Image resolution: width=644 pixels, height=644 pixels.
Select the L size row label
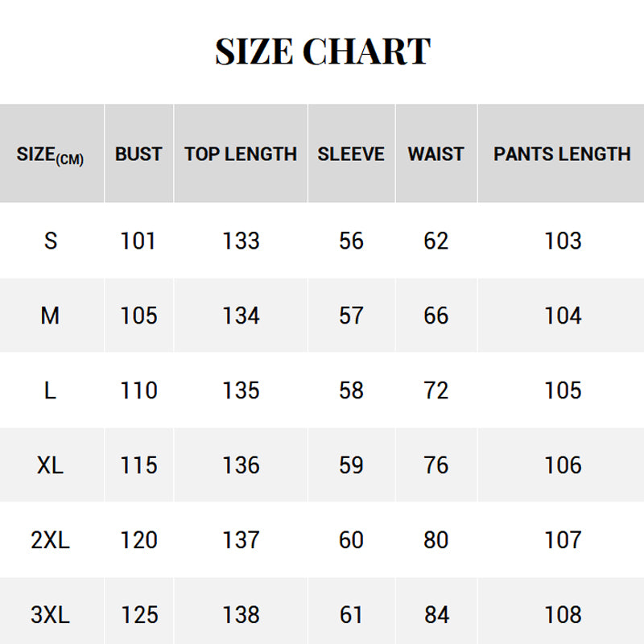[x=50, y=390]
